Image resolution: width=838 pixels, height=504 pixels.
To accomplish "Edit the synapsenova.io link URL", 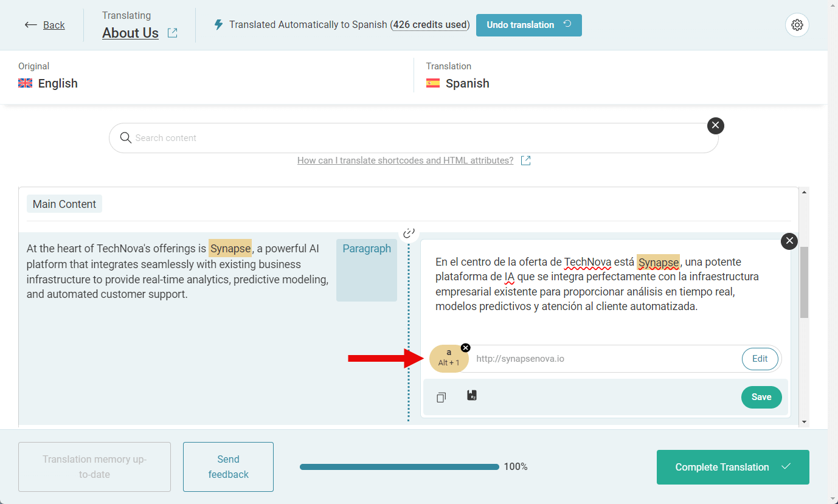I will coord(760,359).
